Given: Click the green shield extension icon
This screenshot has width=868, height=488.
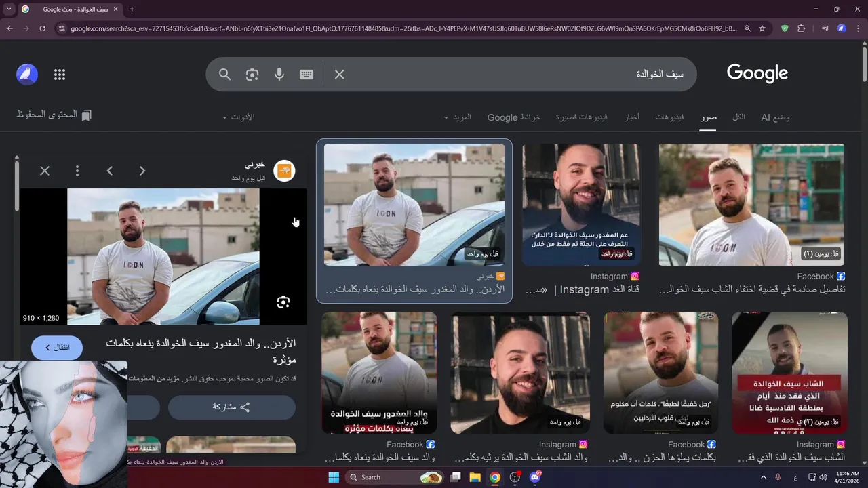Looking at the screenshot, I should coord(785,28).
